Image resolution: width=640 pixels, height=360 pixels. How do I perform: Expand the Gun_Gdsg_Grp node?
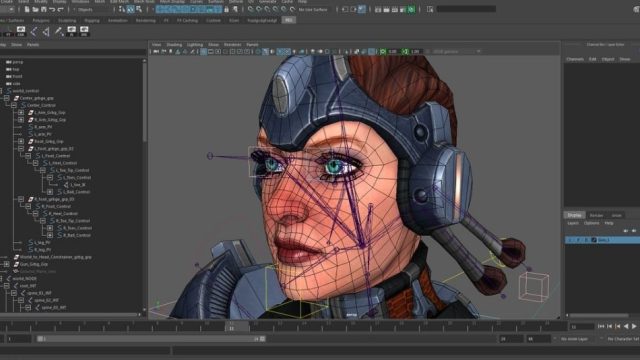(x=7, y=264)
